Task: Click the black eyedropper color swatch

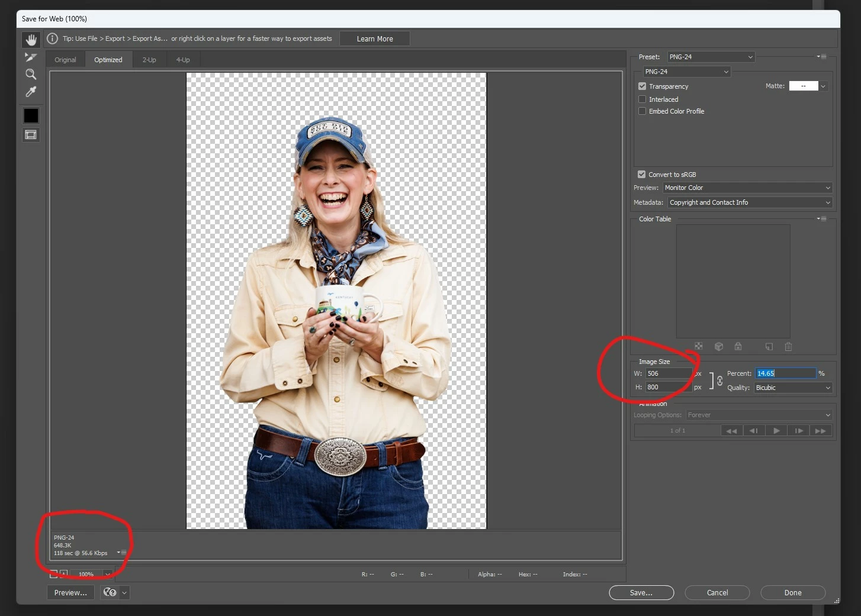Action: [31, 115]
